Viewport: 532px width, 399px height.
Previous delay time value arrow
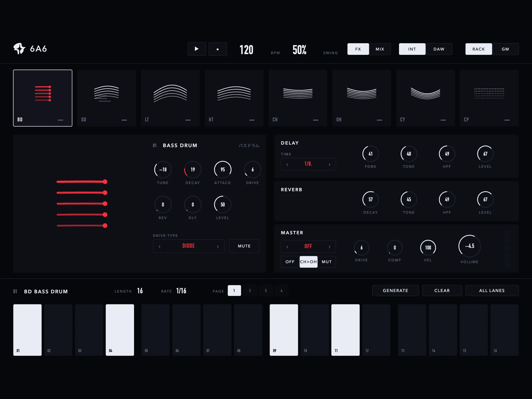tap(287, 164)
